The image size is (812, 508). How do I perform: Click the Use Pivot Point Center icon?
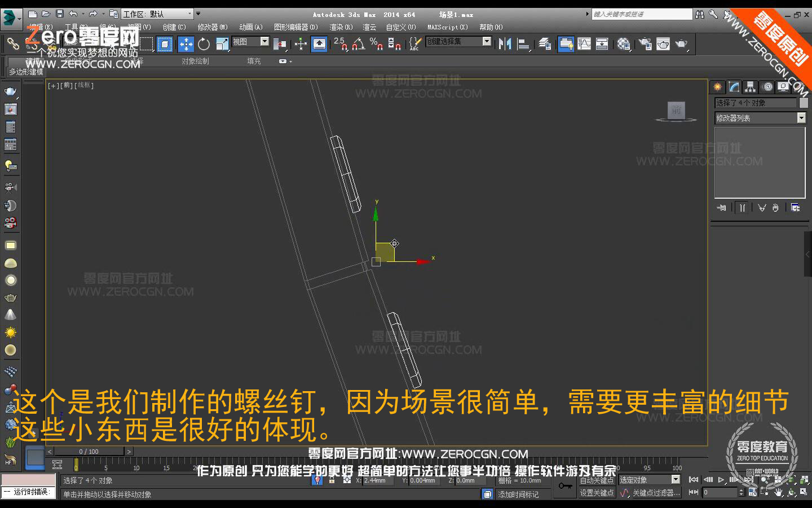pos(279,44)
